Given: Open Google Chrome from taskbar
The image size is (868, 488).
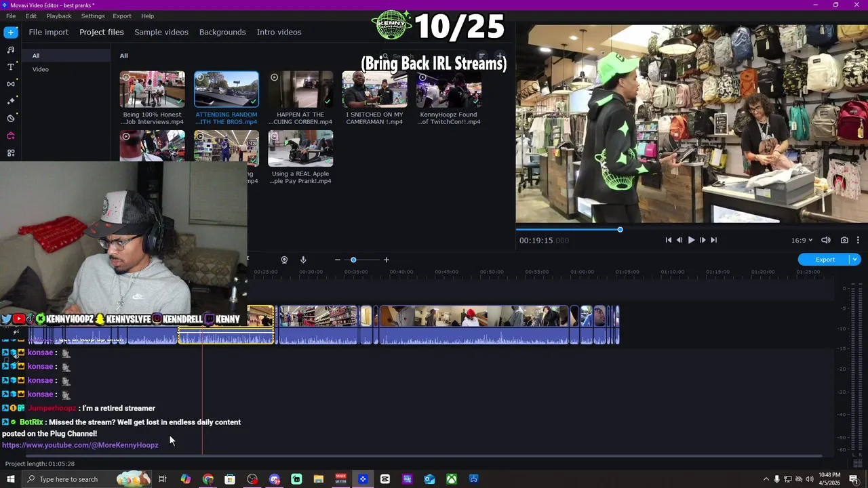Looking at the screenshot, I should [208, 479].
